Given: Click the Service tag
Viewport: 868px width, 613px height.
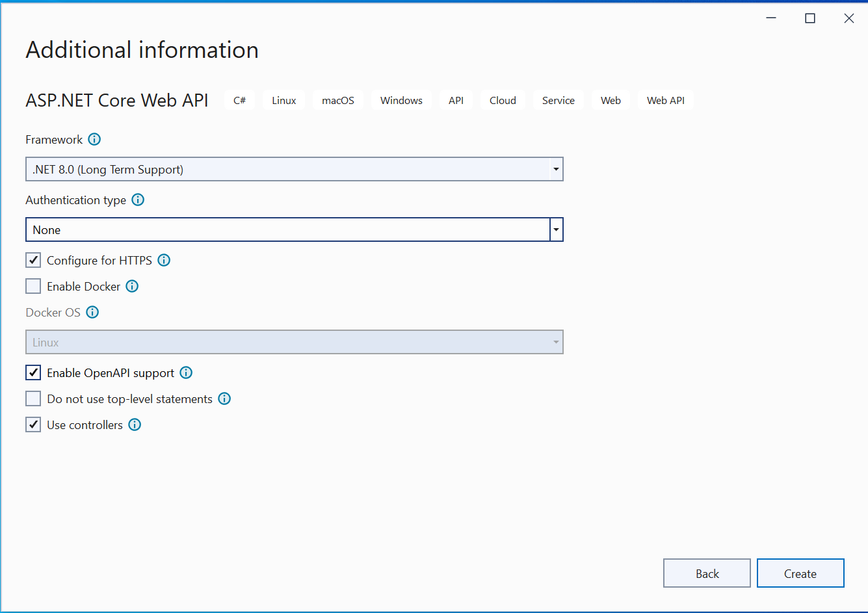Looking at the screenshot, I should click(x=559, y=100).
